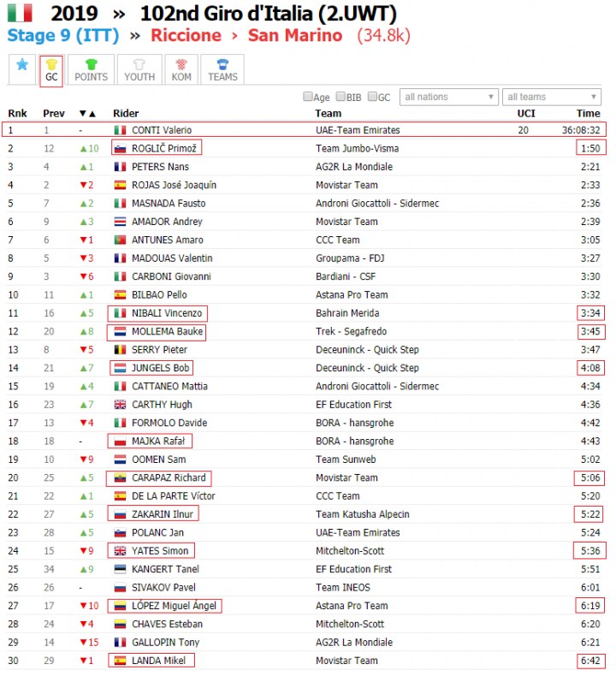
Task: Open the Stage 9 (ITT) link
Action: tap(63, 35)
